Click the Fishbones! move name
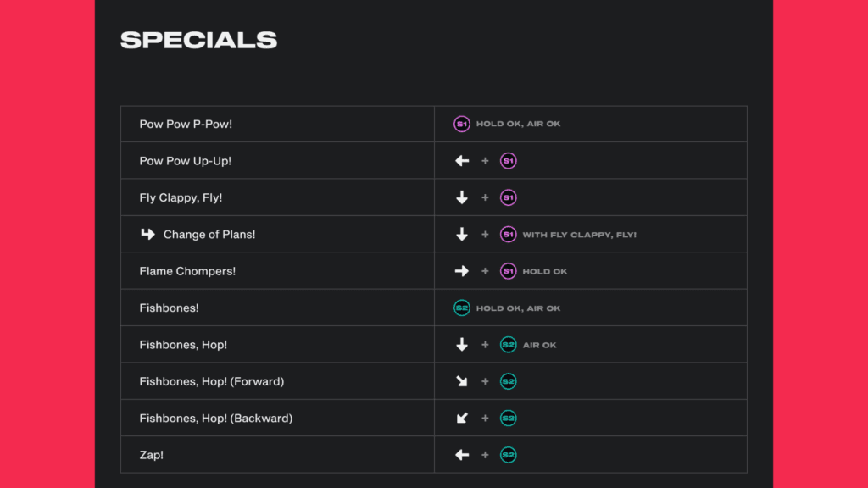The height and width of the screenshot is (488, 868). click(x=170, y=308)
